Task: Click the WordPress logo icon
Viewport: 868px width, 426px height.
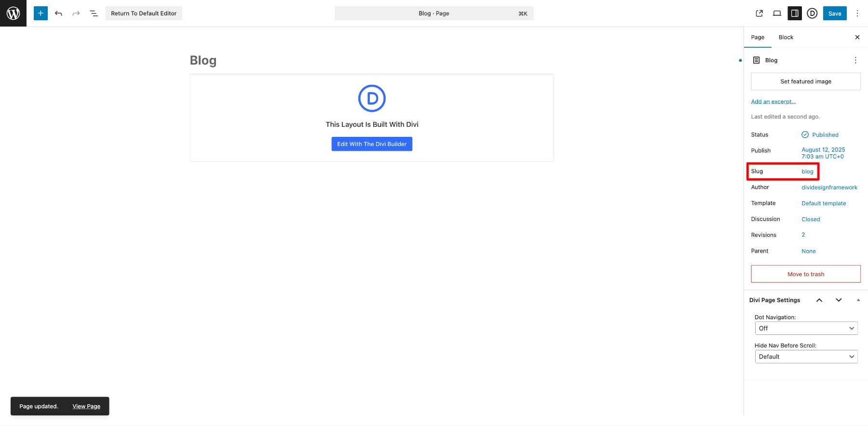Action: (13, 13)
